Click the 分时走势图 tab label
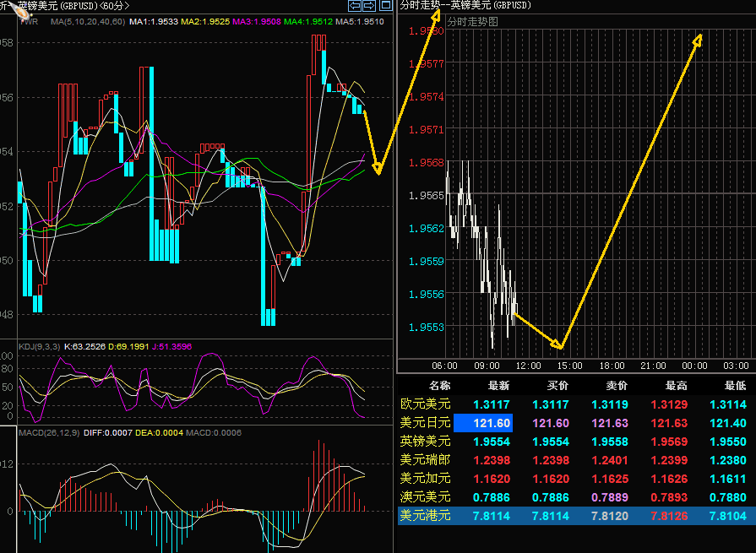 [471, 21]
